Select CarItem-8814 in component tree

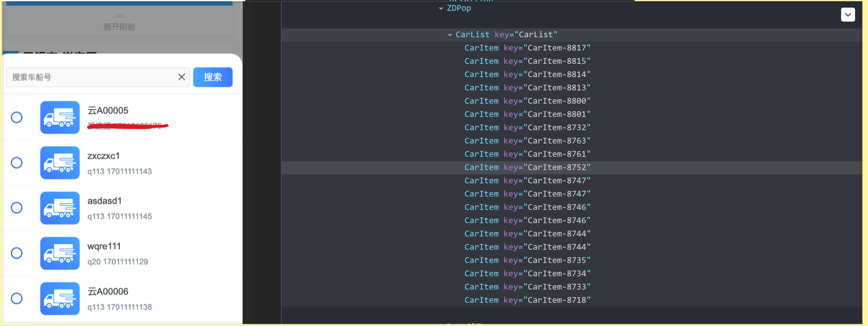(527, 74)
